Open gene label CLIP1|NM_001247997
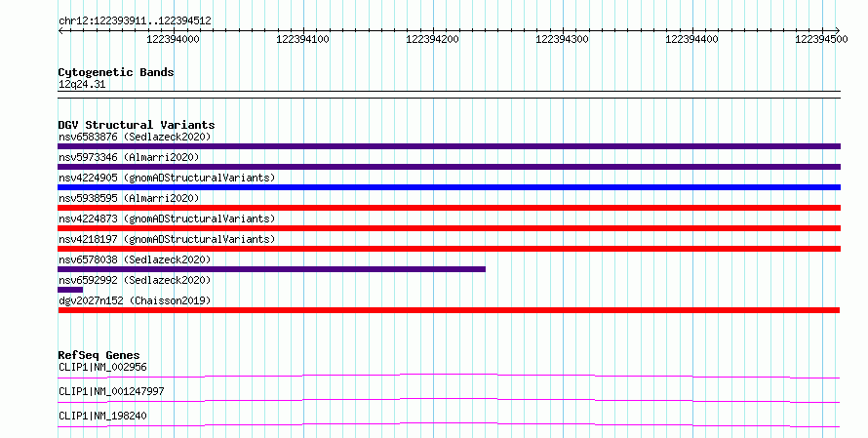868x438 pixels. click(x=111, y=391)
